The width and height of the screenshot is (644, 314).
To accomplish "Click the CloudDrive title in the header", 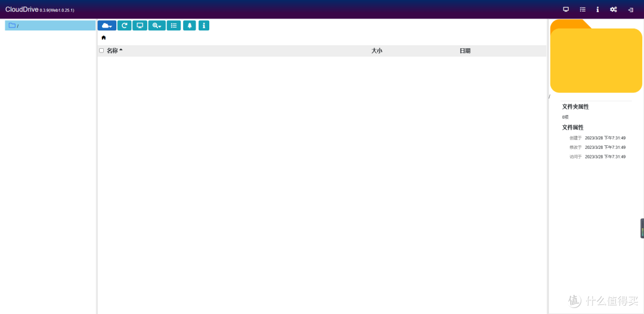I will pyautogui.click(x=21, y=10).
